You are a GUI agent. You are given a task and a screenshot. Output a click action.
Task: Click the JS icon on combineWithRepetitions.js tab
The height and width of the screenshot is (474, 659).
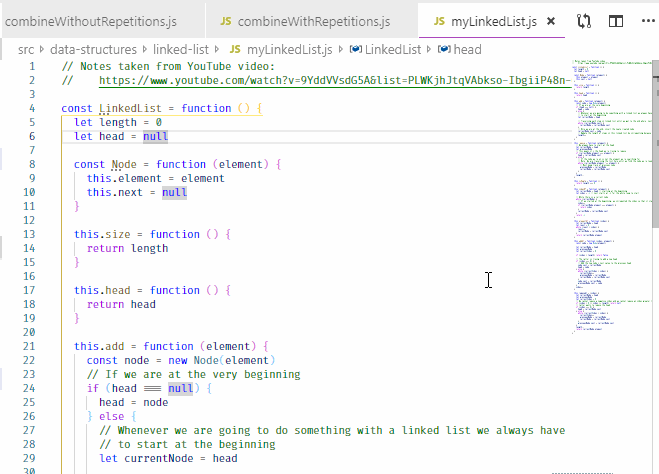(x=226, y=21)
